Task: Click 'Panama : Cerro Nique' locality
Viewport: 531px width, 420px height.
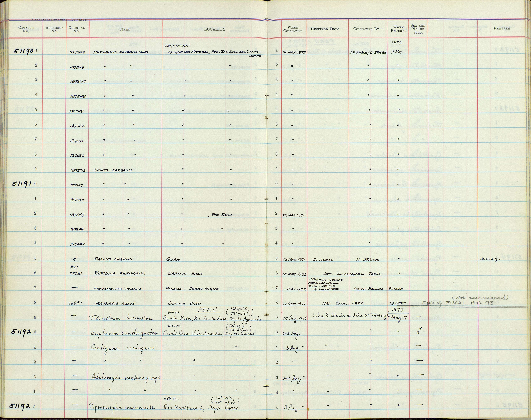Action: pyautogui.click(x=192, y=289)
